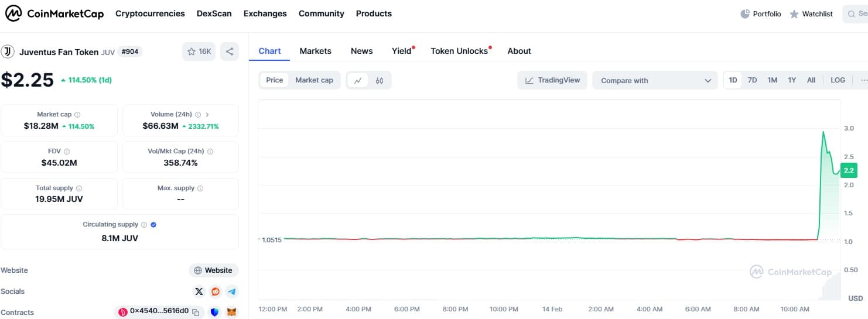Click the CoinMarketCap logo
The height and width of the screenshot is (319, 868).
[54, 13]
